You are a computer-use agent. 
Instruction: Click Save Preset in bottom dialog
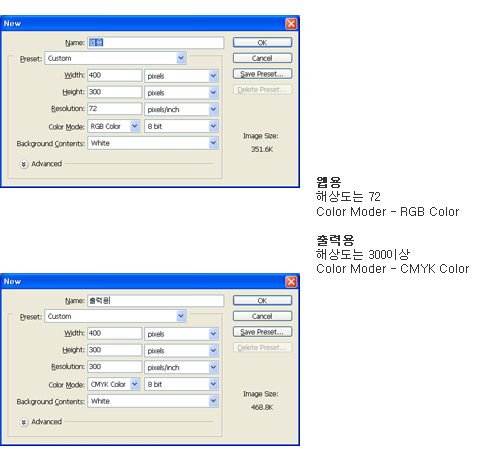coord(262,332)
